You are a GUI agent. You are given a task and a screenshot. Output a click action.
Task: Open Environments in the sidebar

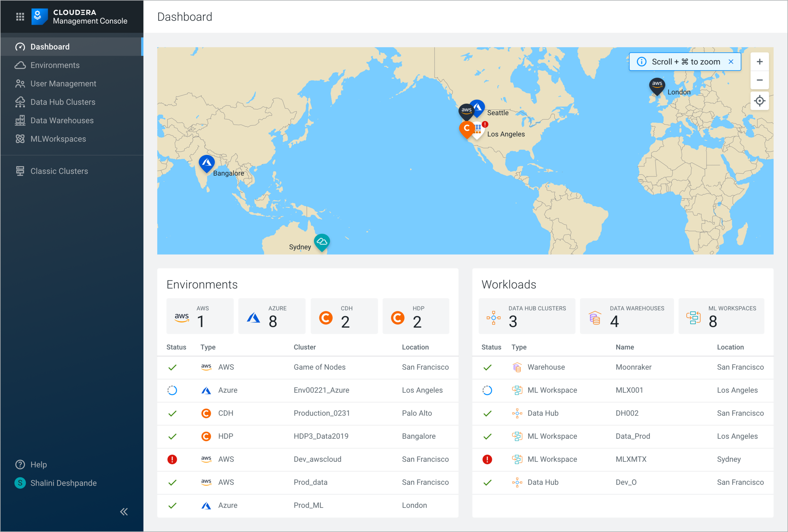click(55, 65)
